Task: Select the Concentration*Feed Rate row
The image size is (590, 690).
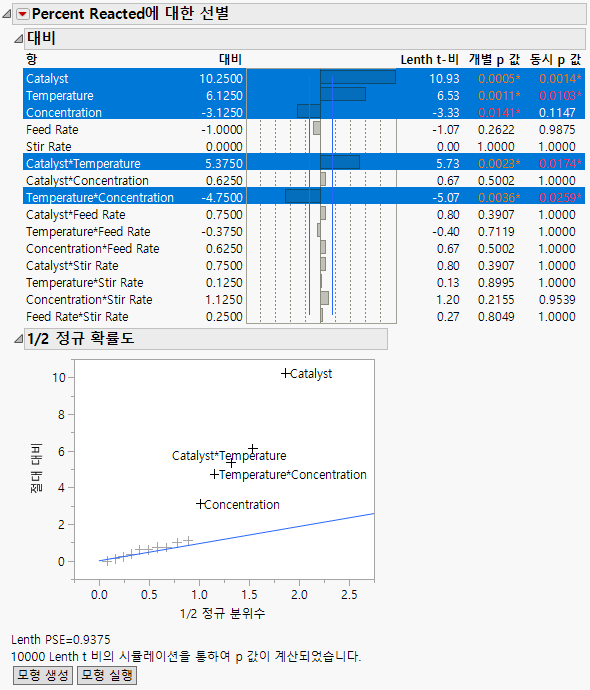Action: [304, 249]
